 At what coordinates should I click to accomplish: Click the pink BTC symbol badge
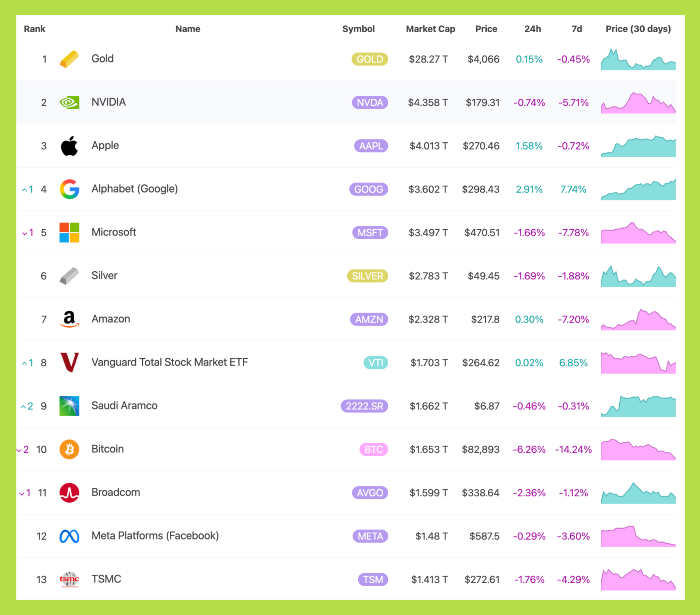[x=374, y=449]
